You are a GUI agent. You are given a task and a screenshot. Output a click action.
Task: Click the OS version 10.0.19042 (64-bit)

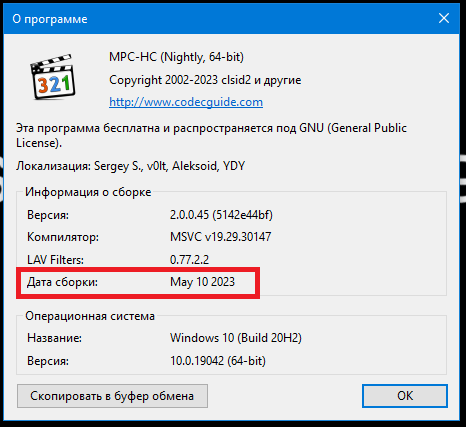tap(218, 361)
